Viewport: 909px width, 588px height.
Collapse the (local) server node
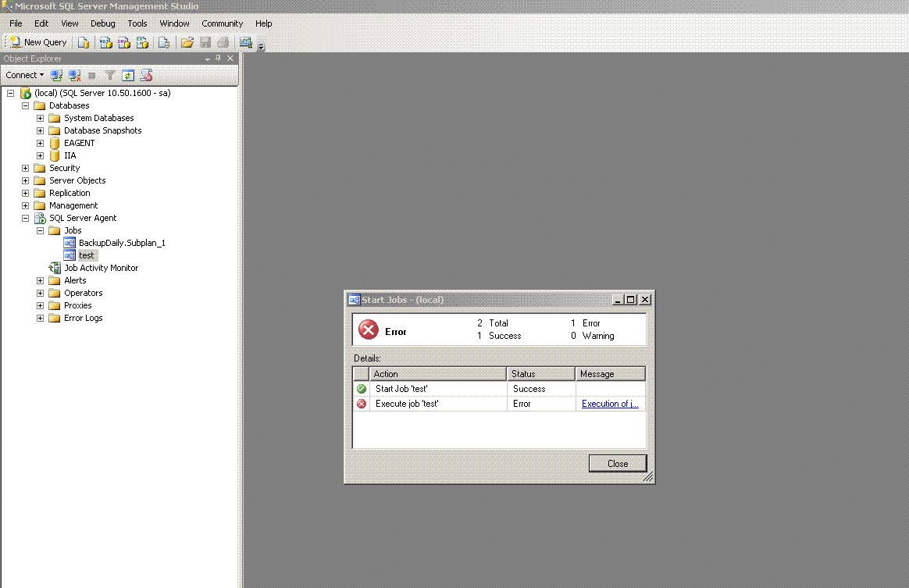(10, 93)
